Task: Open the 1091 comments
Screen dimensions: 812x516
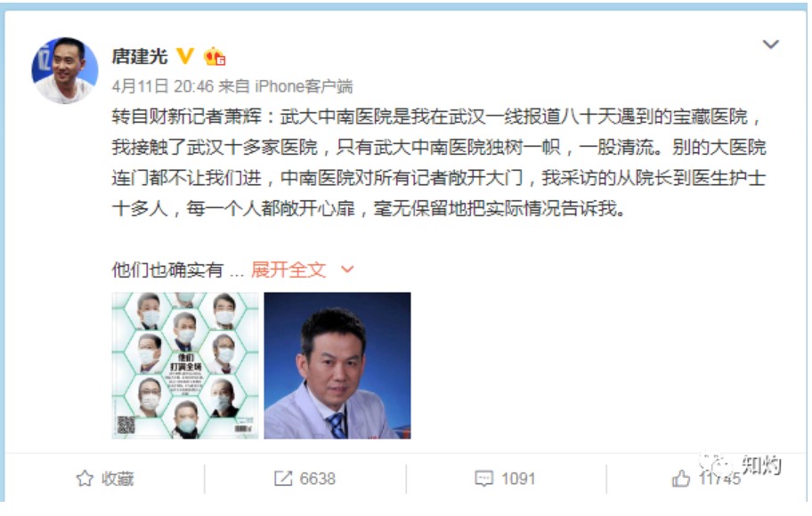Action: pyautogui.click(x=518, y=479)
